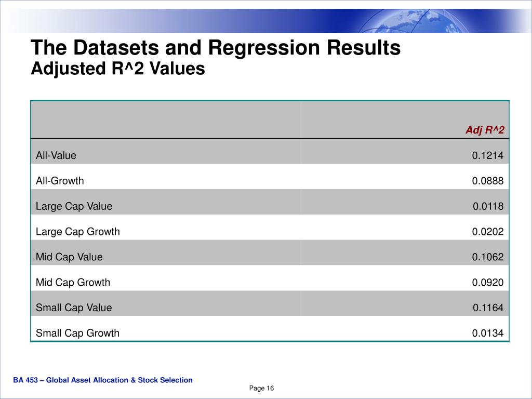Click the Large Cap Growth figure 0.0202
The image size is (532, 399).
487,231
